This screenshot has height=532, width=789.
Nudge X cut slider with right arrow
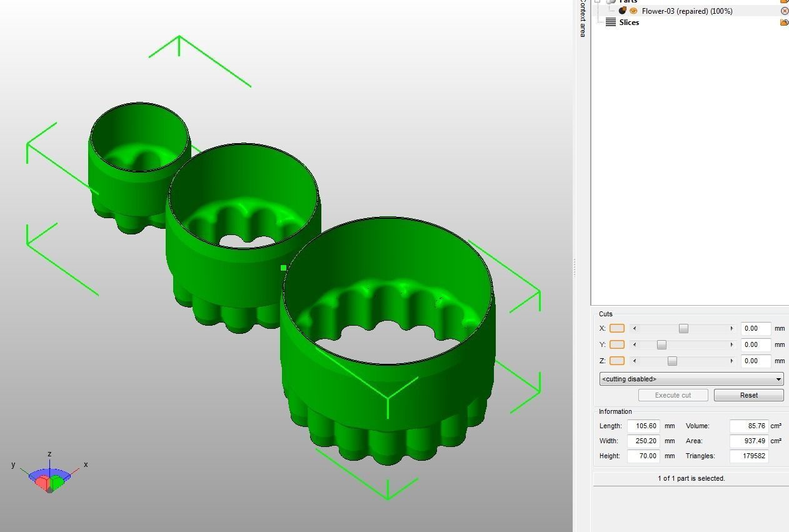pos(731,328)
